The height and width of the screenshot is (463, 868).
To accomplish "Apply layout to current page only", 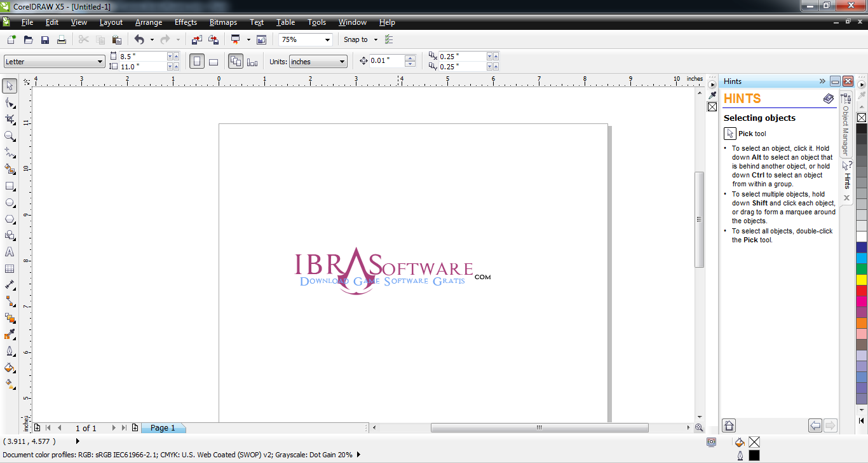I will pos(252,62).
